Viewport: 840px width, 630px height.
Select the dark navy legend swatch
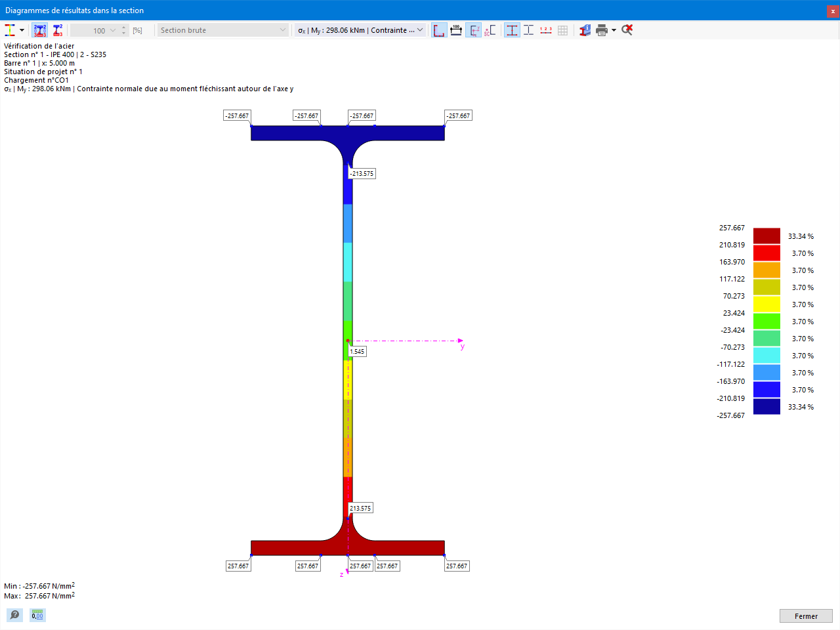coord(766,407)
